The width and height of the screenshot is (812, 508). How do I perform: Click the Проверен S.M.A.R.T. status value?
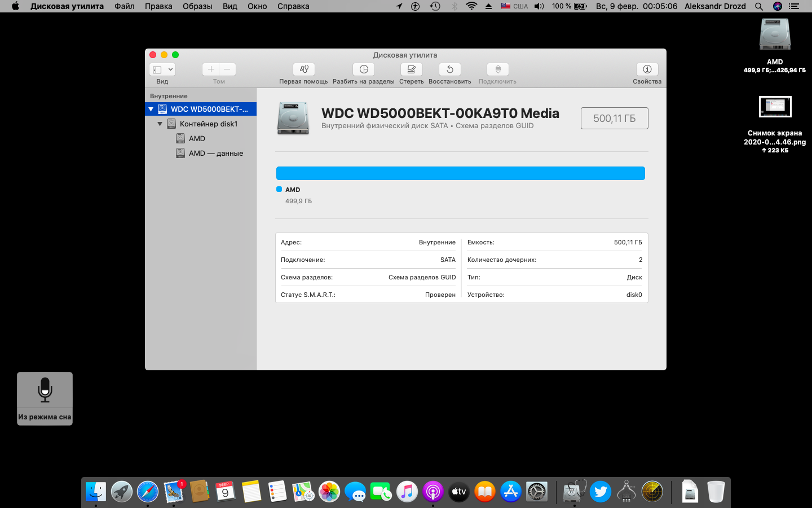(440, 295)
